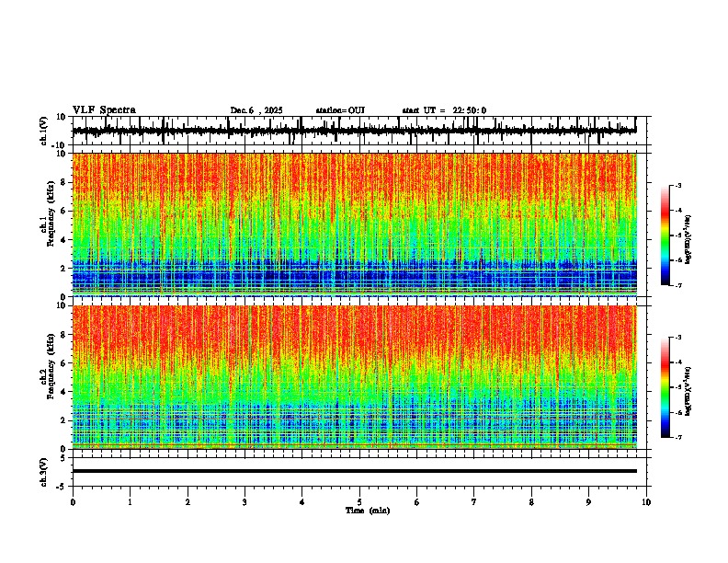Select the ch.2 "Frequency (kHz)" axis label
The width and height of the screenshot is (728, 563).
click(51, 366)
